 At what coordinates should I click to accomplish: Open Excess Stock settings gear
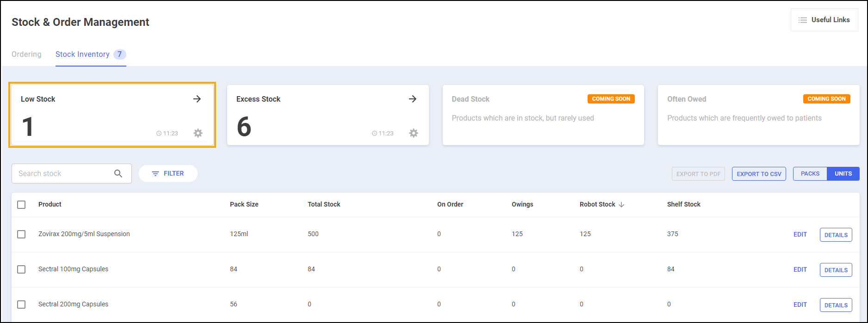414,133
